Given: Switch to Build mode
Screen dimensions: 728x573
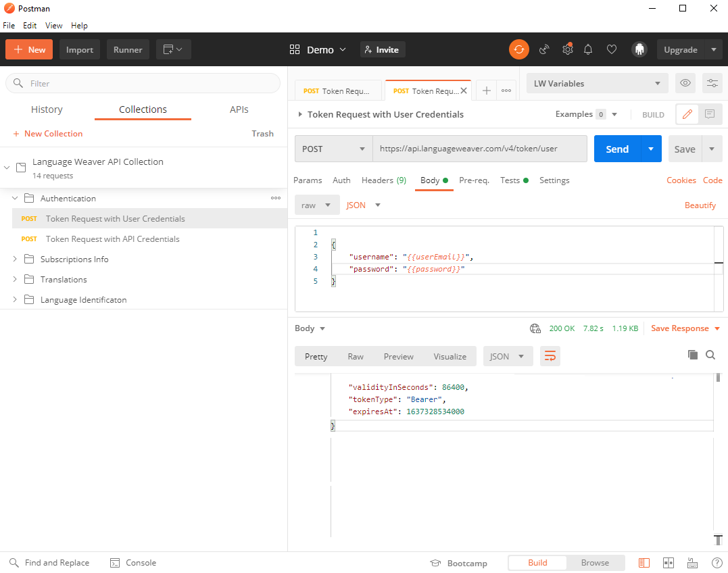Looking at the screenshot, I should click(x=537, y=563).
